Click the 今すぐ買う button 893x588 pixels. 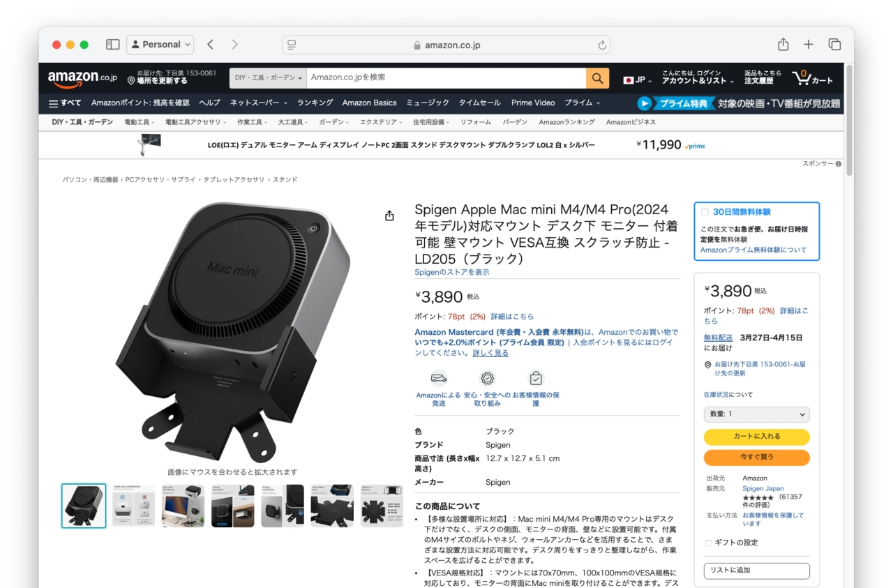coord(756,458)
